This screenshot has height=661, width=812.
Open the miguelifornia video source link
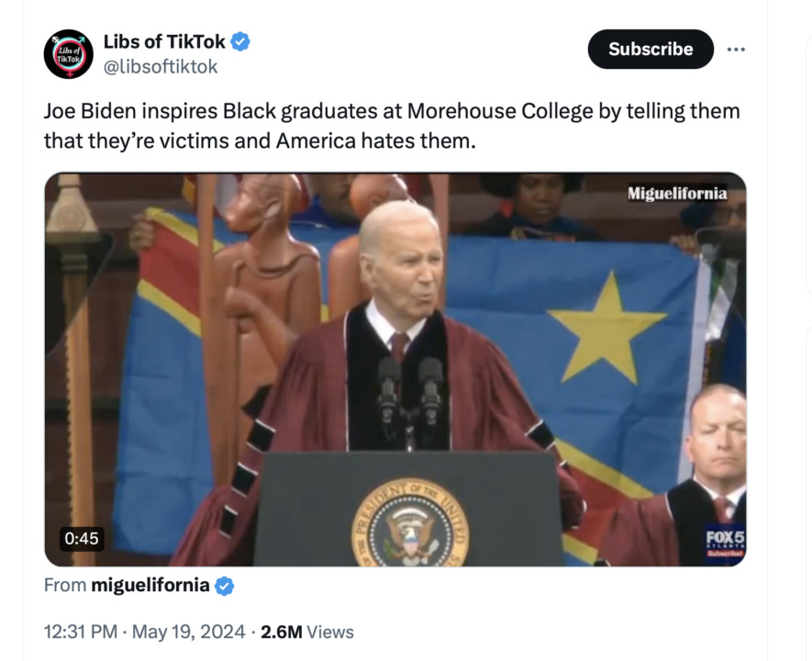point(150,586)
